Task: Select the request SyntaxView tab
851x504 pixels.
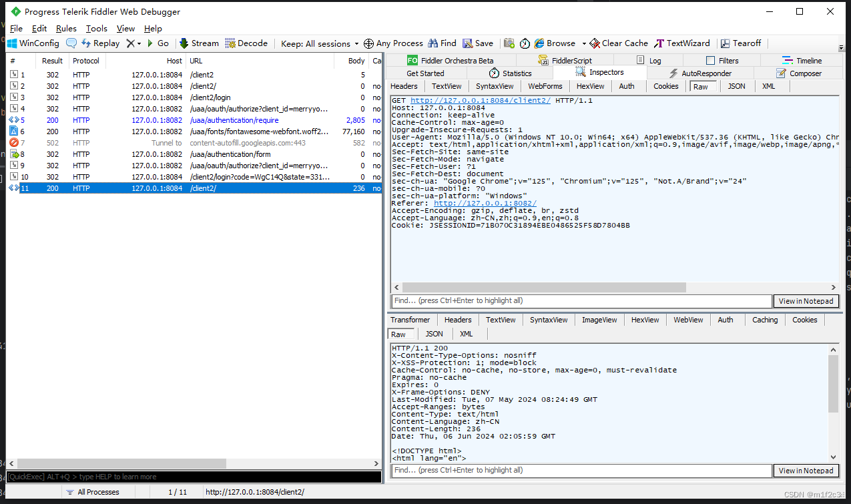Action: pyautogui.click(x=495, y=86)
